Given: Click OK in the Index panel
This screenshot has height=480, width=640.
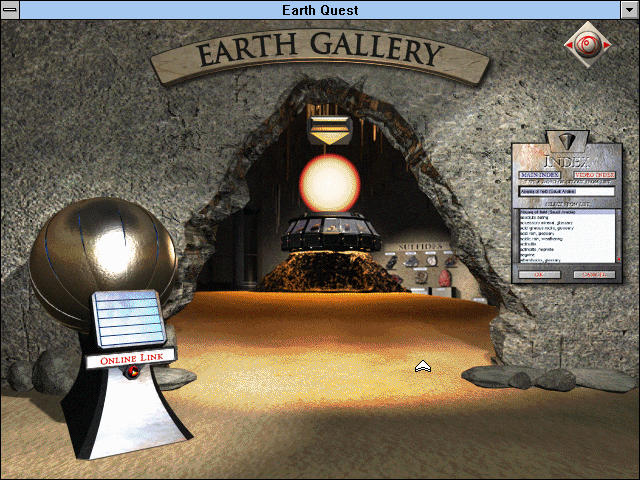Looking at the screenshot, I should pyautogui.click(x=539, y=275).
